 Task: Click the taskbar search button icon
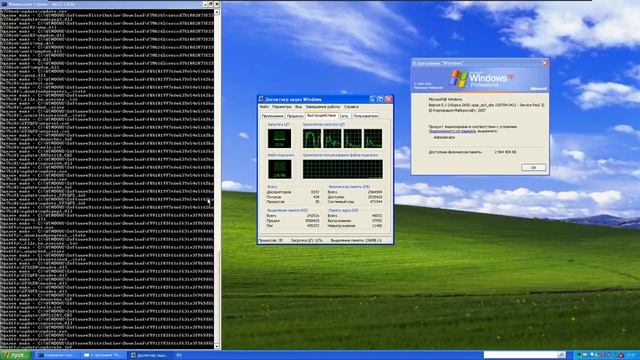(562, 355)
